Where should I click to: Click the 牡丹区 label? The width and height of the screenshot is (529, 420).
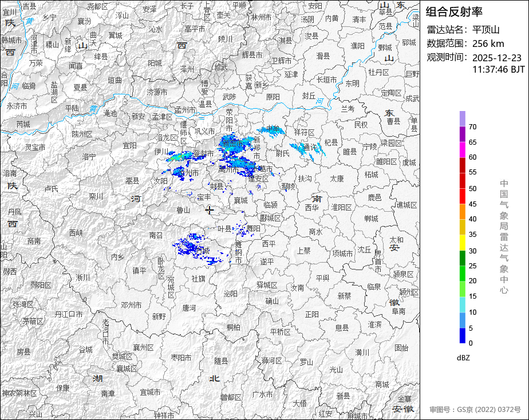pyautogui.click(x=378, y=73)
